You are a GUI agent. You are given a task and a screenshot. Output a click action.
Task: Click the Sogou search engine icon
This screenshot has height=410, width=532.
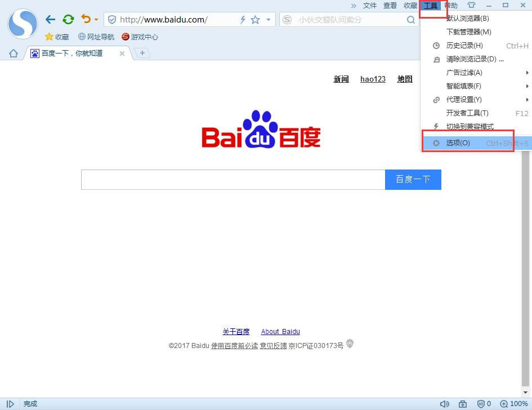[x=287, y=20]
